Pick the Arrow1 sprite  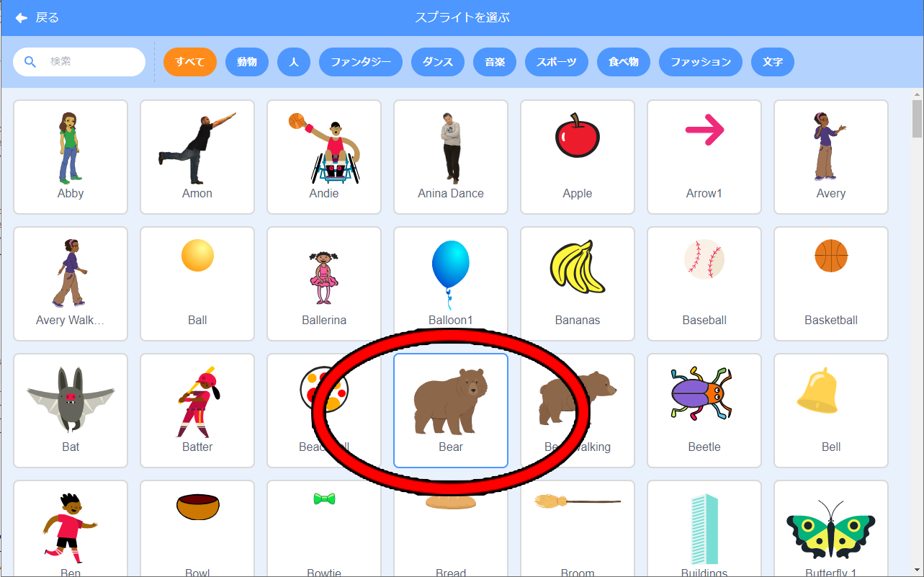pyautogui.click(x=704, y=157)
